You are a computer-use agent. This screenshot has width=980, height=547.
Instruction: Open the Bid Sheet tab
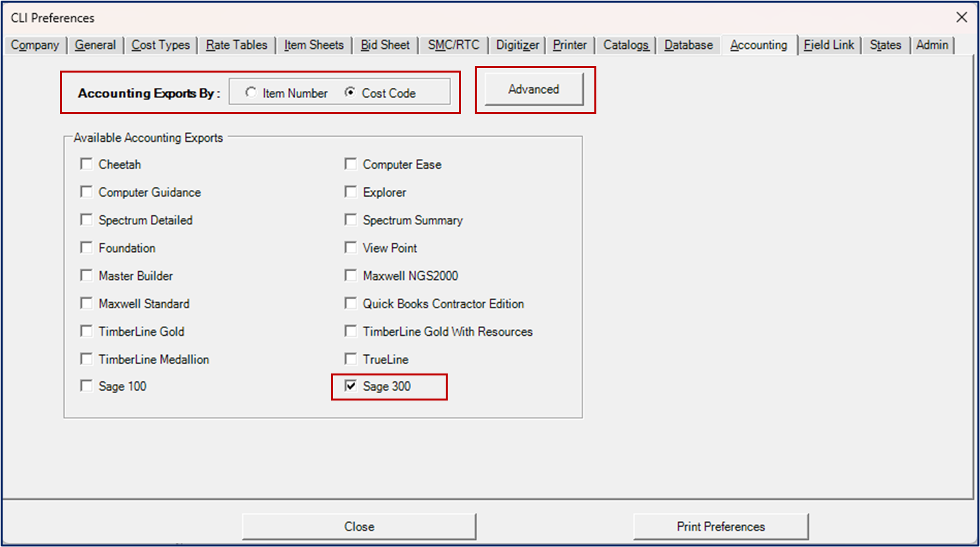[x=385, y=45]
